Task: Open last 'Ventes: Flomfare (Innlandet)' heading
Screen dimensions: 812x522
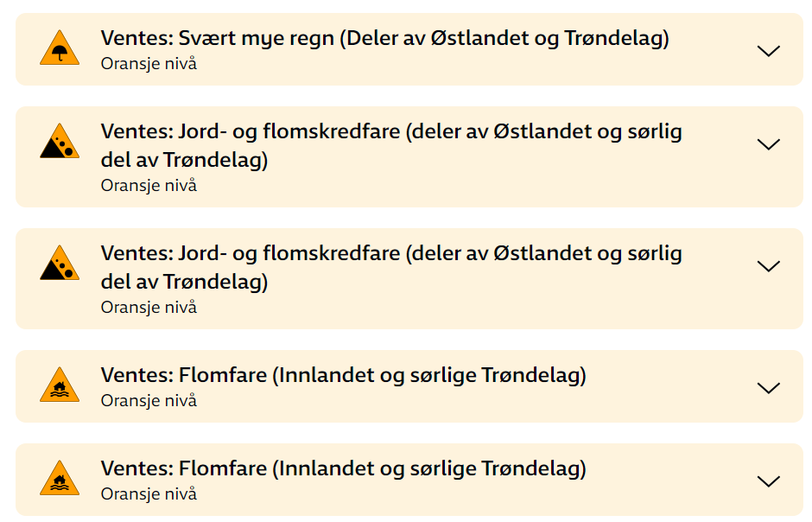Action: (x=343, y=468)
